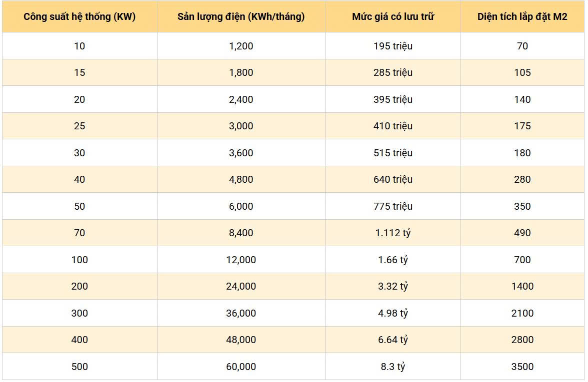Click the 'Diện tích lắp đặt M2' header
588x382 pixels.
(522, 16)
